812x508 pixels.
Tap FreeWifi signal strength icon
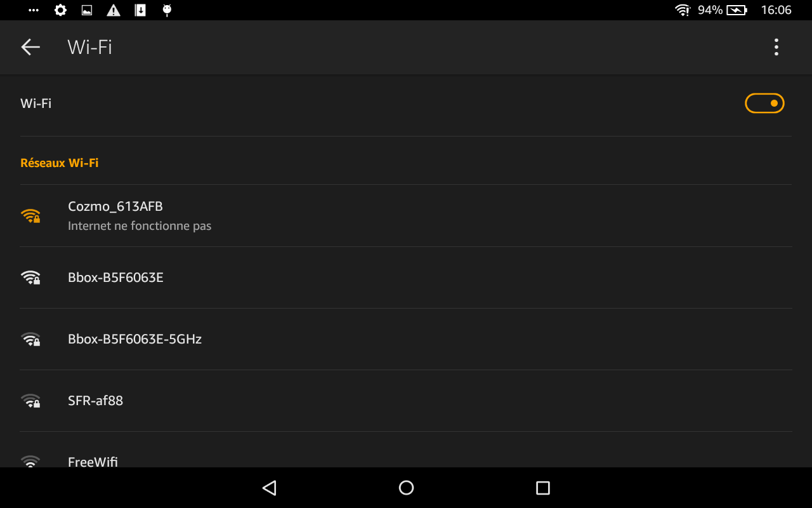30,461
